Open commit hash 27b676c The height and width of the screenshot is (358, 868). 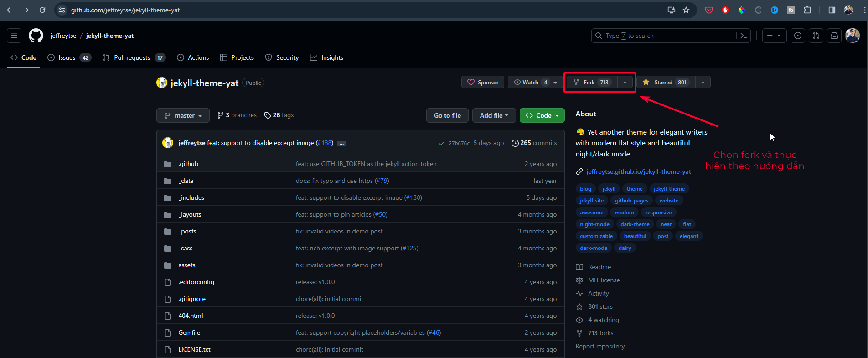[459, 143]
